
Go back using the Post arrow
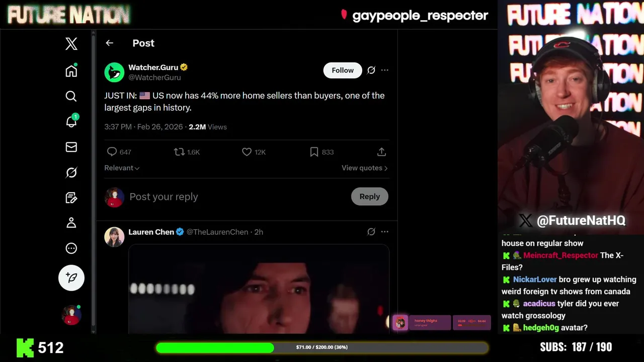(x=109, y=43)
